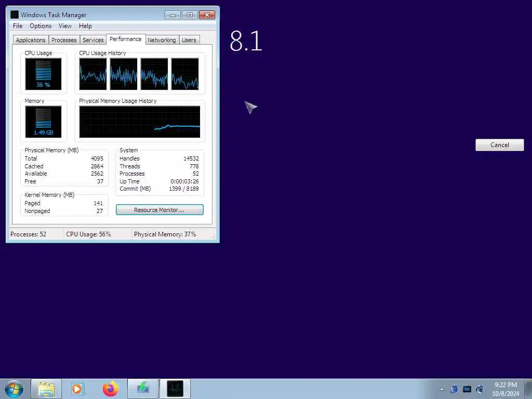The image size is (532, 399).
Task: Click the Handles value 14532
Action: [191, 158]
